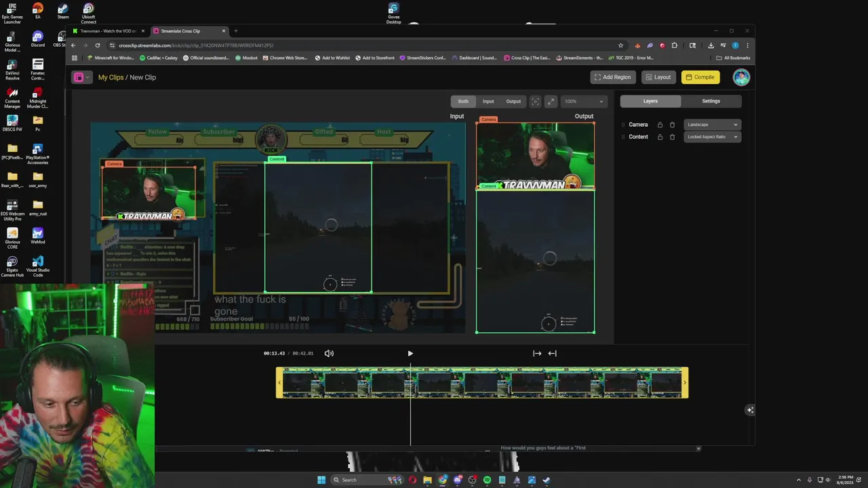868x488 pixels.
Task: Click the expand fullscreen arrows icon
Action: click(551, 102)
